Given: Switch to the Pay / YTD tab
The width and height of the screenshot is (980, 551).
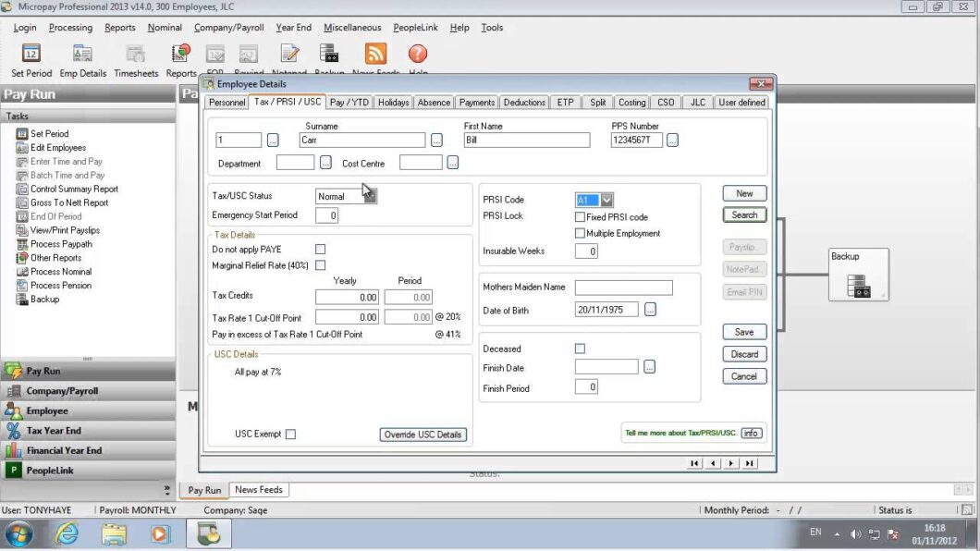Looking at the screenshot, I should (349, 103).
